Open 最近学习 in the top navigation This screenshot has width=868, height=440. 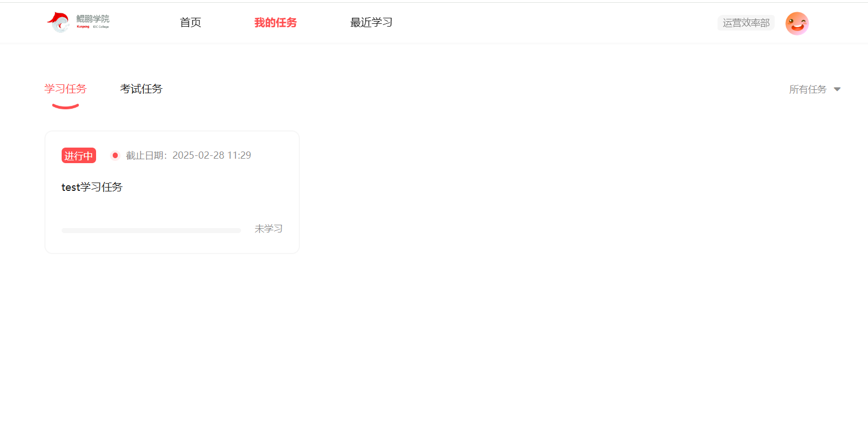click(372, 22)
